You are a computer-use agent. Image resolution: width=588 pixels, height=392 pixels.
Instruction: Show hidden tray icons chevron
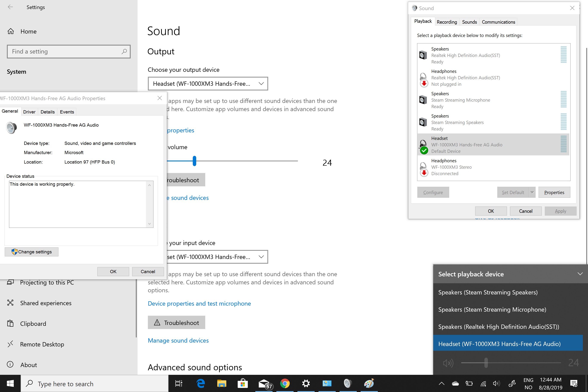[x=441, y=383]
